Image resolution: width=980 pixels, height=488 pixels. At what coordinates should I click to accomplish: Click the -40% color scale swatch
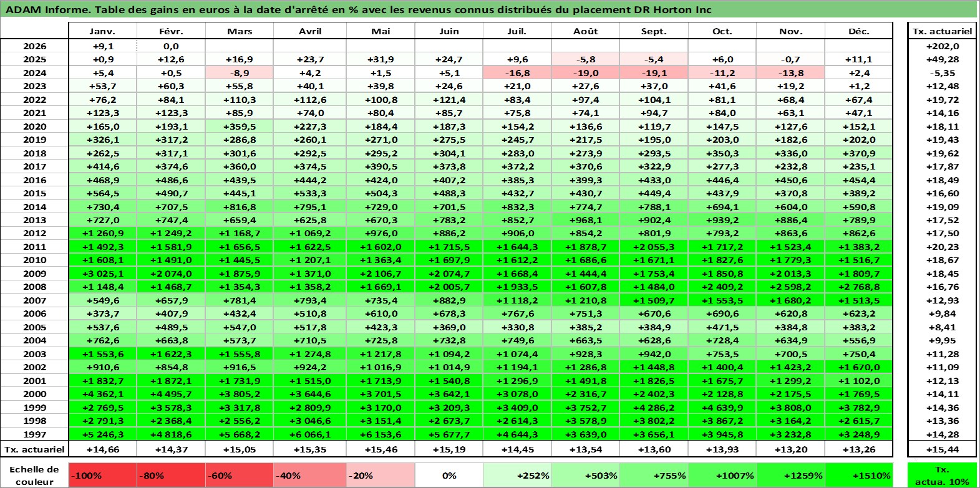[310, 475]
